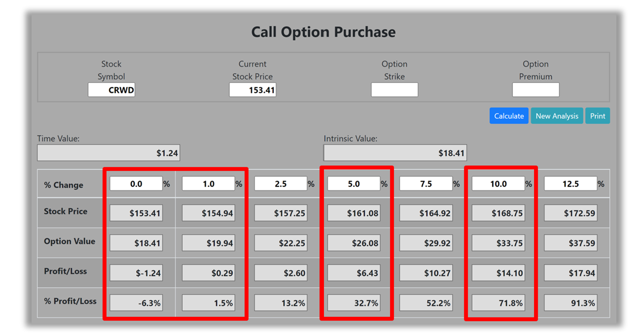Click the Intrinsic Value field showing $18.41
644x336 pixels.
[395, 153]
